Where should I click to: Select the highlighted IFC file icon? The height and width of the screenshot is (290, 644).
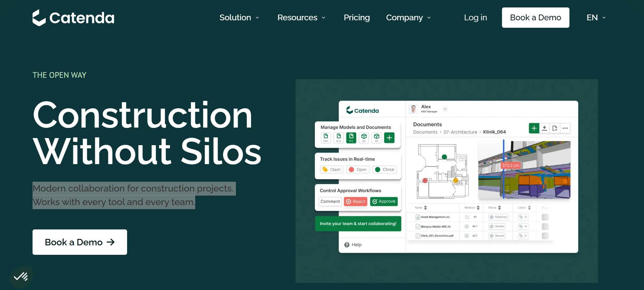coord(351,138)
